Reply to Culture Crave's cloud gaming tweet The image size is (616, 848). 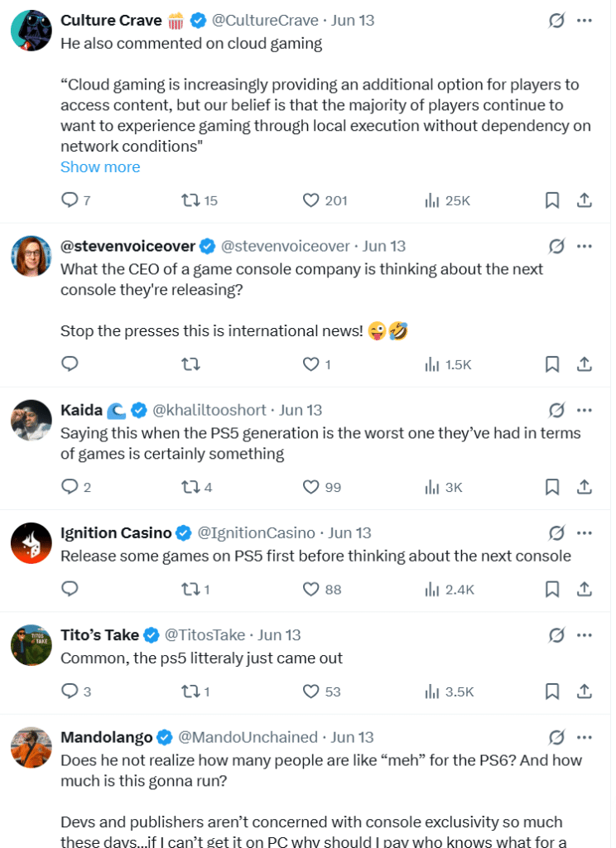pos(75,200)
